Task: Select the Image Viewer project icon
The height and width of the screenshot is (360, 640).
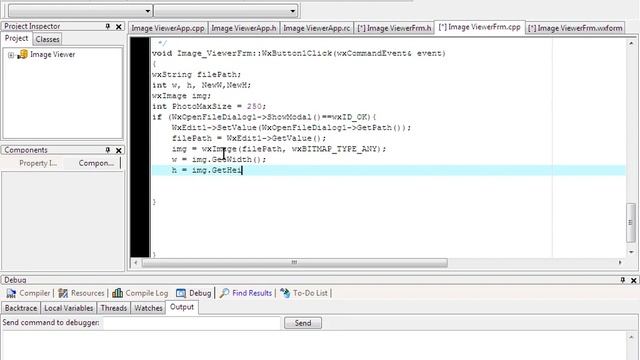Action: pyautogui.click(x=22, y=54)
